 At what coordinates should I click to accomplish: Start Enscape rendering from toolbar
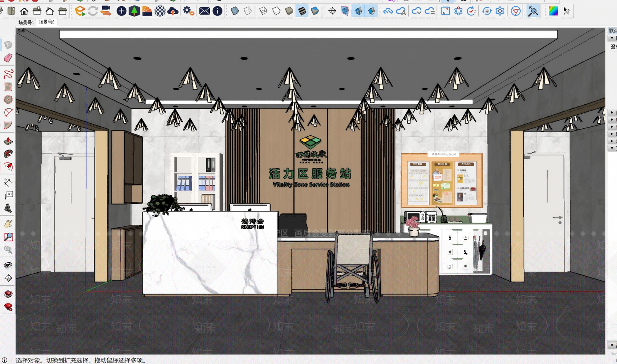point(80,11)
